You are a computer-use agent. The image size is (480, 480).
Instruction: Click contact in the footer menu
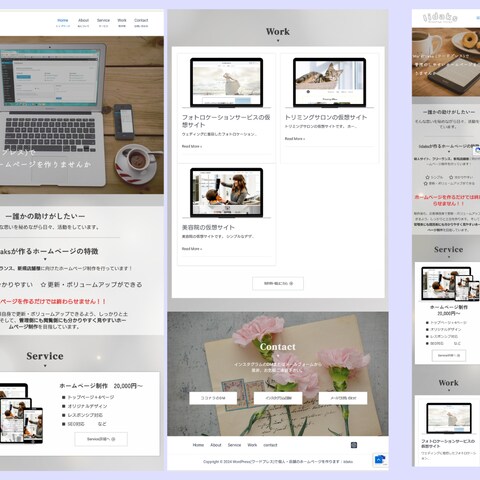[x=270, y=445]
